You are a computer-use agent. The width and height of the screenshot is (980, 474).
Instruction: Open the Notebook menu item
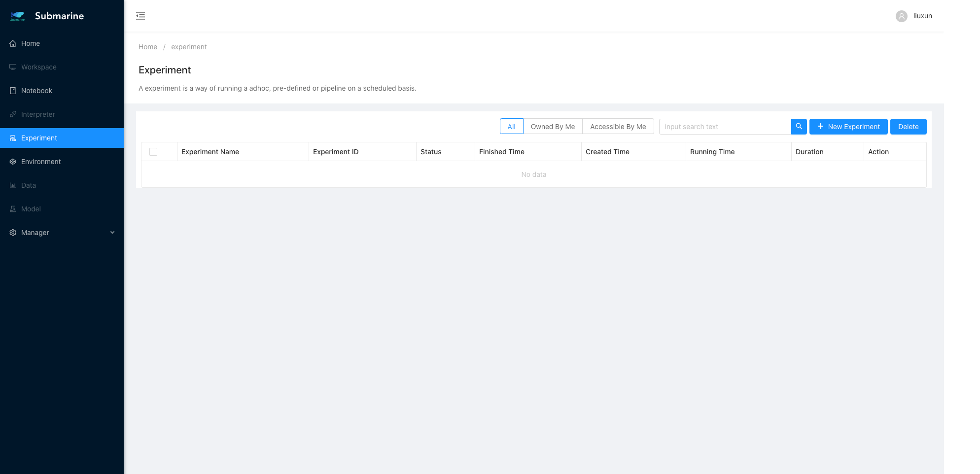point(62,91)
